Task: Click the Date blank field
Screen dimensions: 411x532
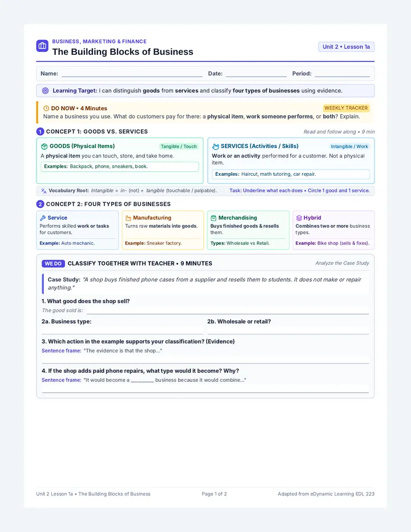Action: [x=256, y=74]
